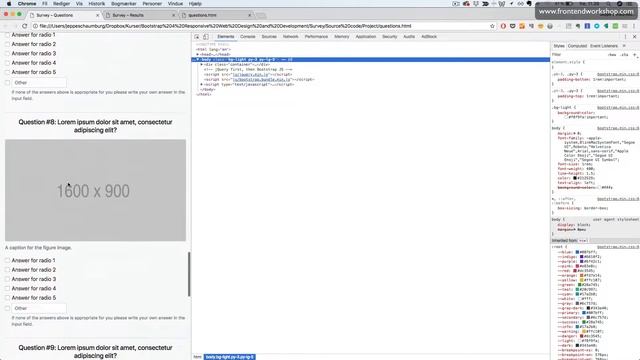Click the page's vertical scrollbar thumb

[189, 274]
